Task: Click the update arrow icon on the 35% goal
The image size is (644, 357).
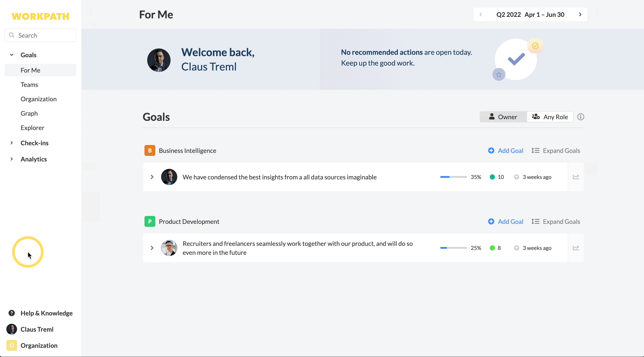Action: [516, 177]
